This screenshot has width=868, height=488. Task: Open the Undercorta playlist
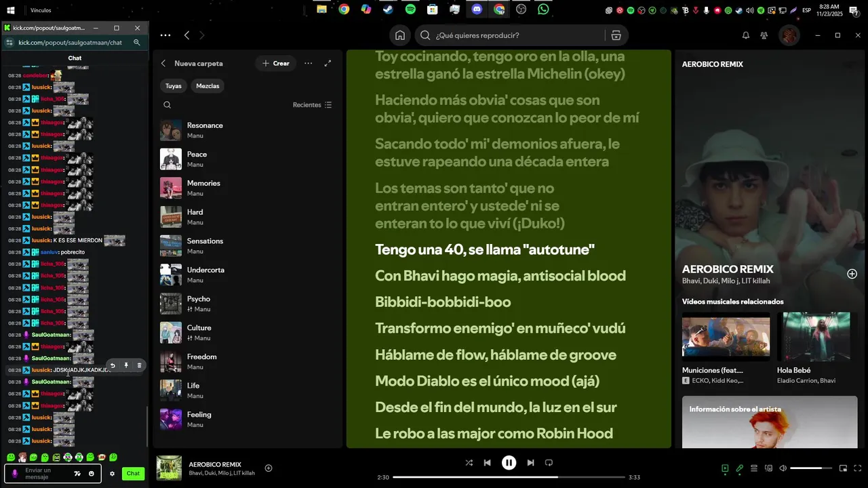pyautogui.click(x=248, y=274)
